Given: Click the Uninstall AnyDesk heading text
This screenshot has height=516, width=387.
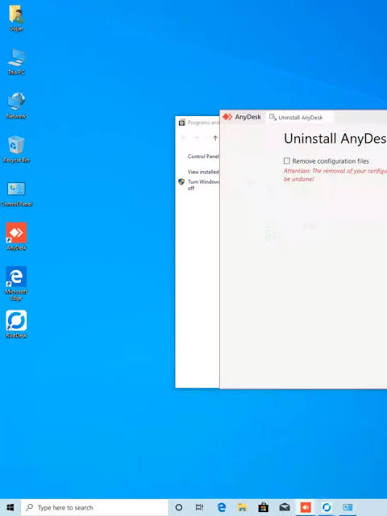Looking at the screenshot, I should pyautogui.click(x=335, y=139).
